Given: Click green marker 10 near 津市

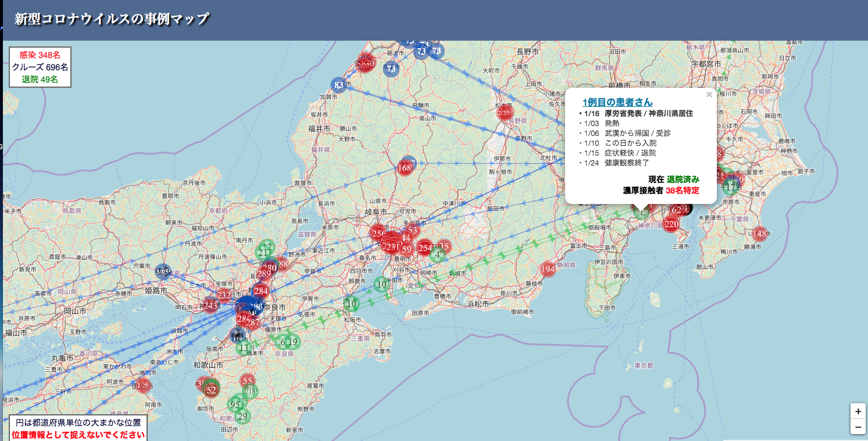Looking at the screenshot, I should [x=351, y=303].
